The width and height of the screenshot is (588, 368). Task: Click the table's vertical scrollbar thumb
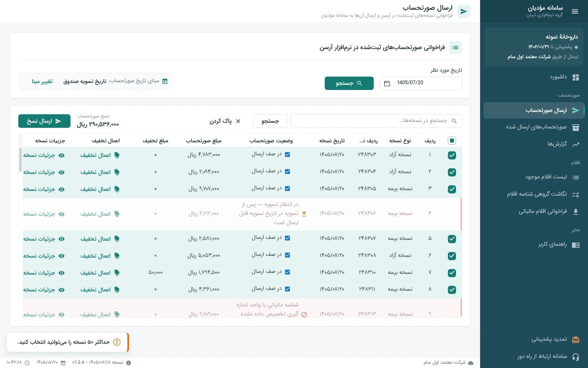click(x=20, y=160)
